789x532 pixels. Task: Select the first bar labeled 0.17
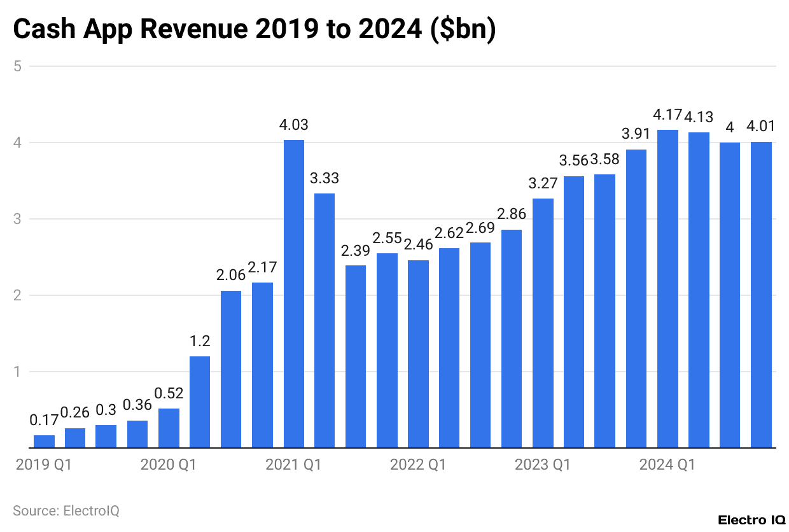[x=44, y=442]
